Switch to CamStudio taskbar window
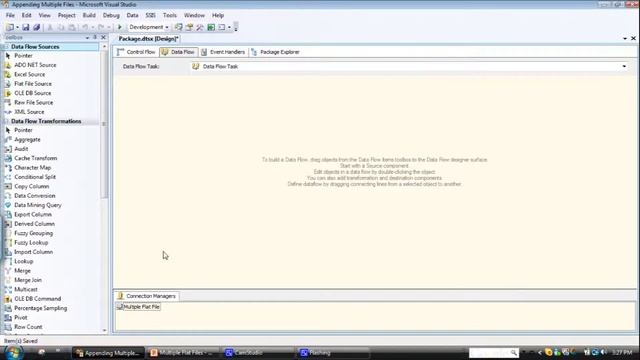The height and width of the screenshot is (360, 640). 259,353
